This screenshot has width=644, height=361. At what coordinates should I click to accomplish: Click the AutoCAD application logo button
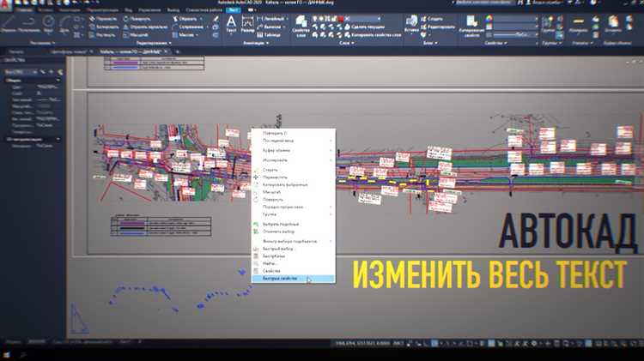pyautogui.click(x=6, y=3)
